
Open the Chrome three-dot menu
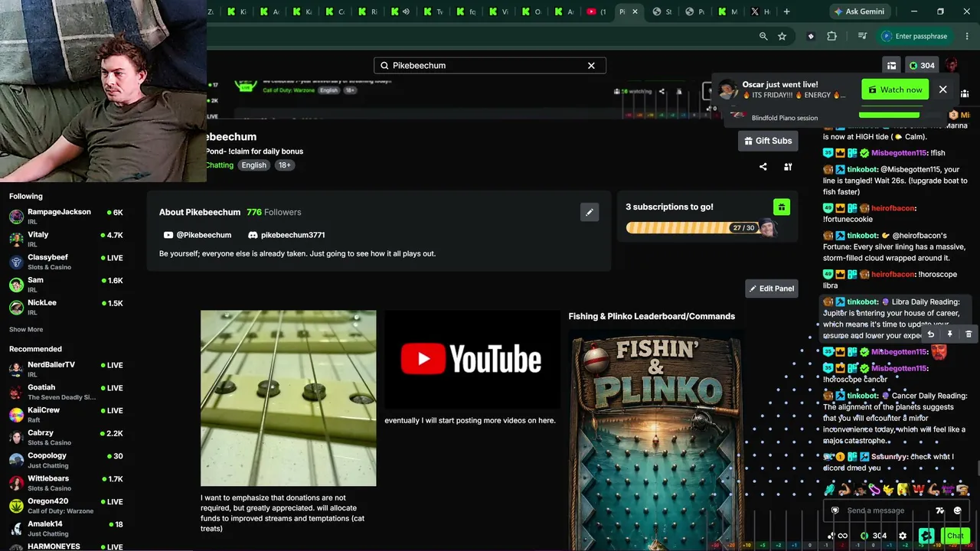pos(966,36)
